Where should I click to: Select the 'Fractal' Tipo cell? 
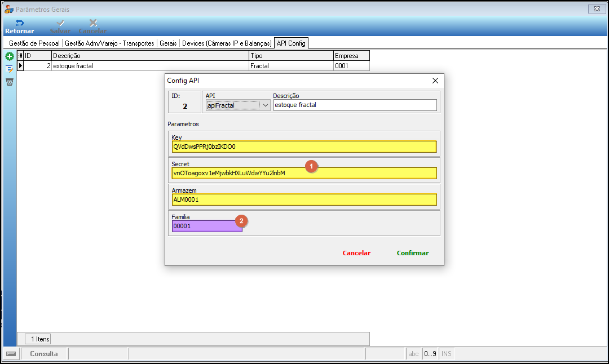click(292, 66)
